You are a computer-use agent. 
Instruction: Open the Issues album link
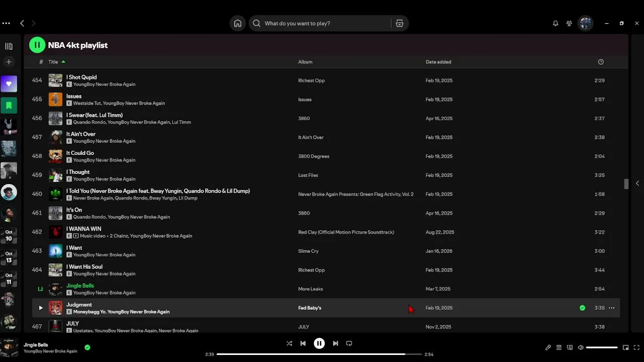click(305, 100)
